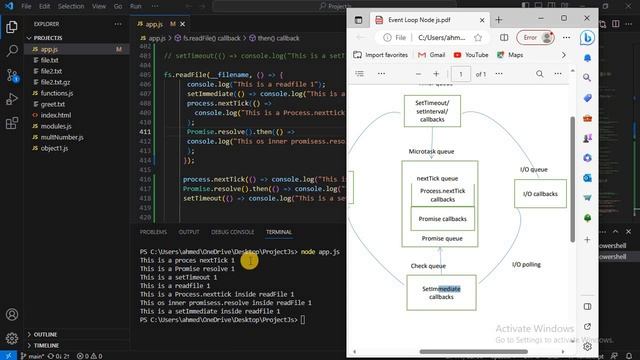Screen dimensions: 640x360
Task: Open Edge sidebar settings gear
Action: point(587,346)
